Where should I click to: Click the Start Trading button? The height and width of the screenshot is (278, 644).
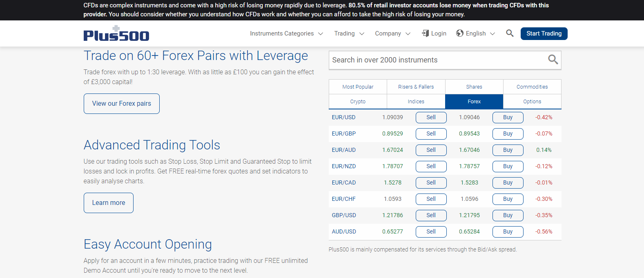544,33
